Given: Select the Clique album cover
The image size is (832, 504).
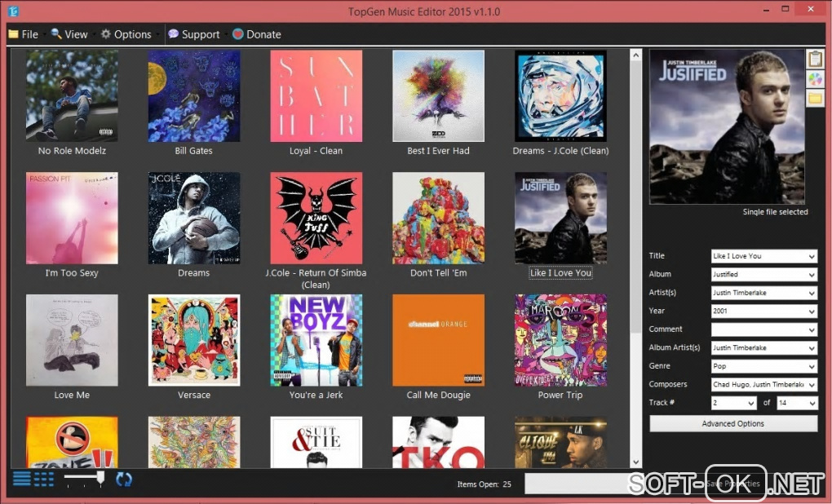Looking at the screenshot, I should [561, 442].
